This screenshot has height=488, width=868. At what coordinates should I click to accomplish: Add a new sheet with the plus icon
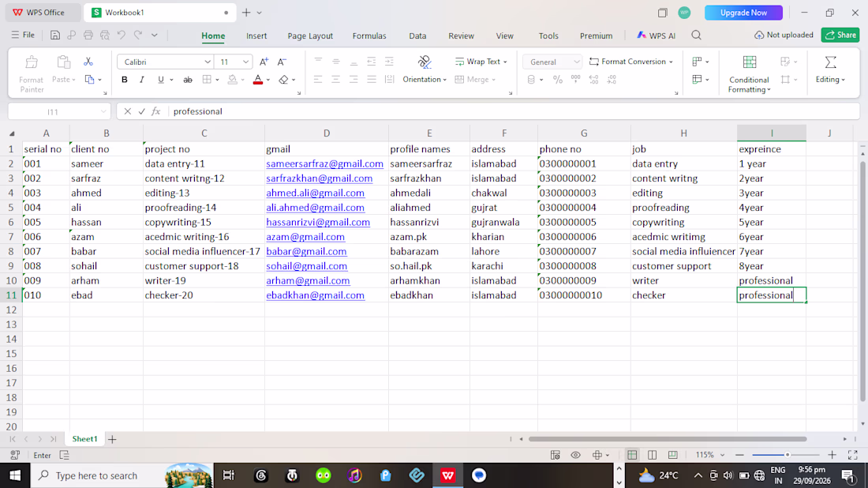(112, 439)
